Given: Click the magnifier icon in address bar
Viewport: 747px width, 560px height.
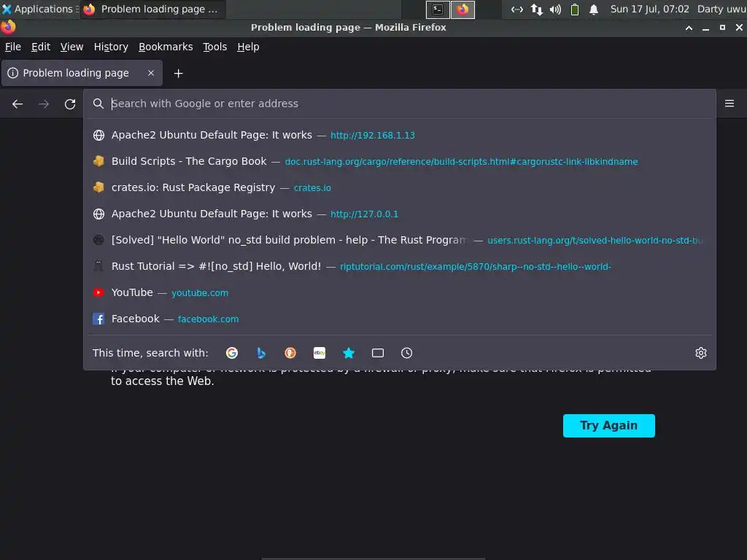Looking at the screenshot, I should 98,104.
